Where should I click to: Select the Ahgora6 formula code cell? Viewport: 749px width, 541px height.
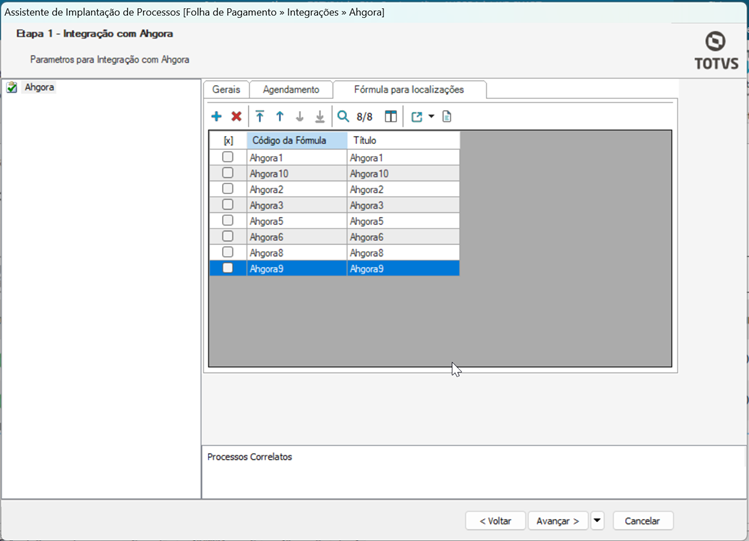[x=297, y=236]
